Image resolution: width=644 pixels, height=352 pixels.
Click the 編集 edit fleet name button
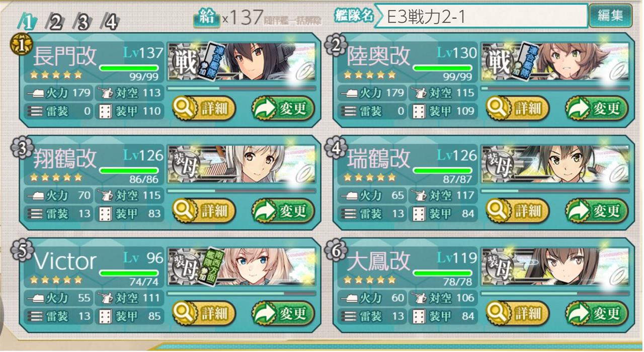tap(611, 16)
